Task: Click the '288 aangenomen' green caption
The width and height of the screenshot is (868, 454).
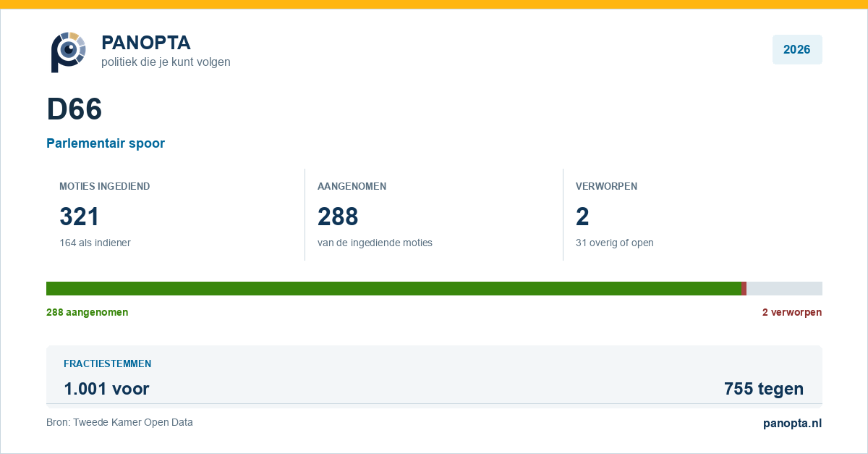Action: [87, 312]
